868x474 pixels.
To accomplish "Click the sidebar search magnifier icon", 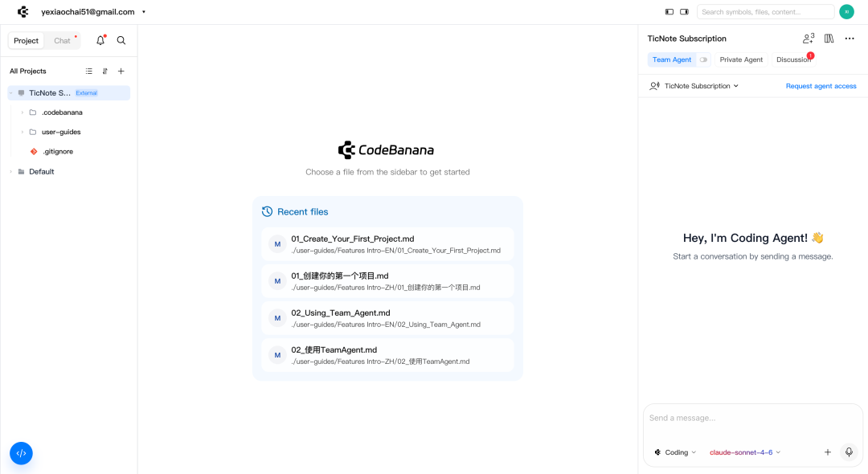I will click(x=121, y=40).
